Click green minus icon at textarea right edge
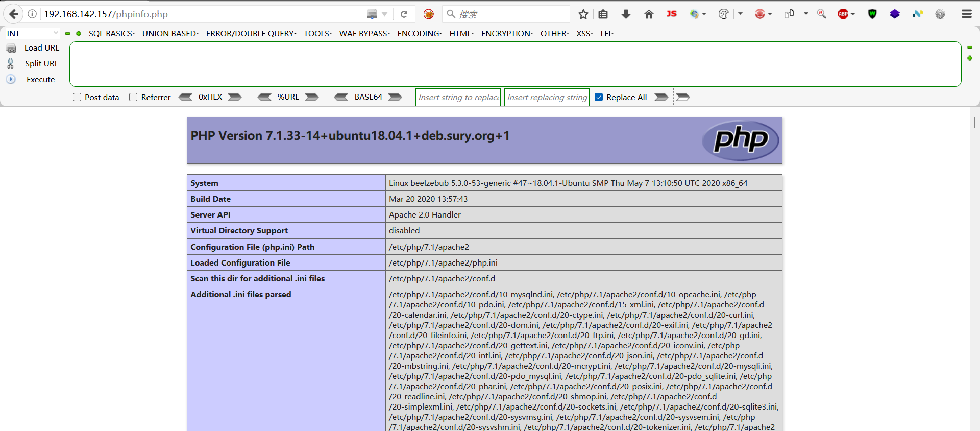The height and width of the screenshot is (431, 980). coord(970,47)
